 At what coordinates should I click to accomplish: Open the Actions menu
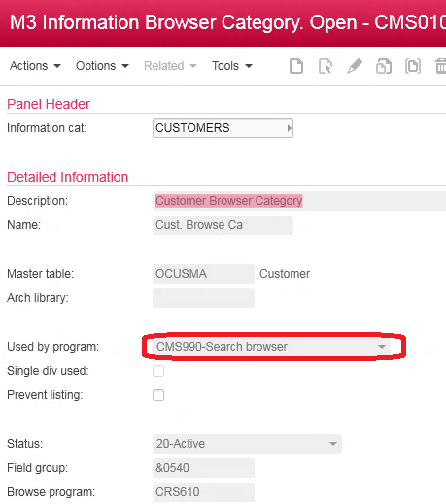click(x=35, y=66)
